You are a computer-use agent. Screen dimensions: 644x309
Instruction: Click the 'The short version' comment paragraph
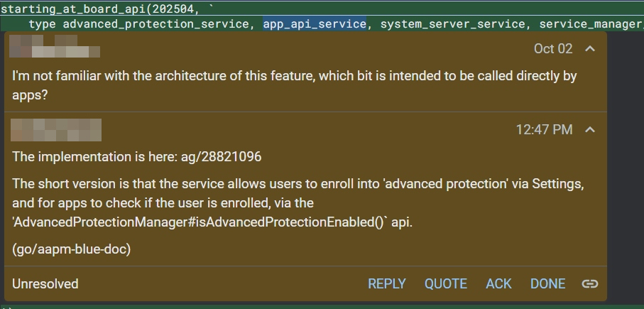tap(298, 203)
